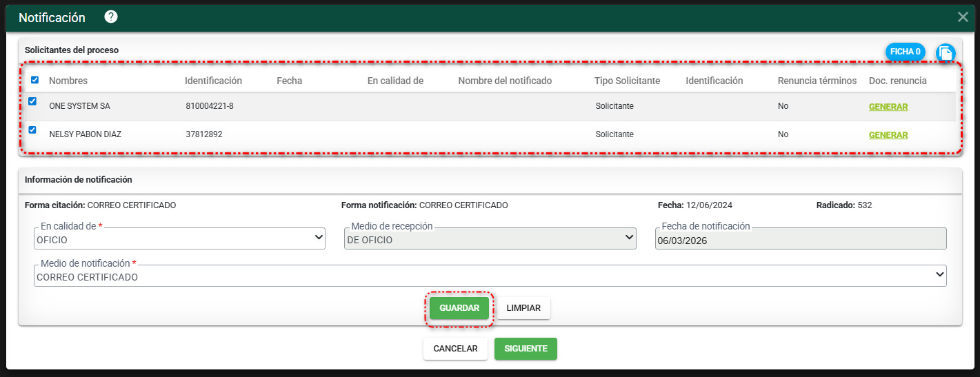The image size is (980, 377).
Task: Uncheck the ONE SYSTEM SA checkbox
Action: (x=32, y=101)
